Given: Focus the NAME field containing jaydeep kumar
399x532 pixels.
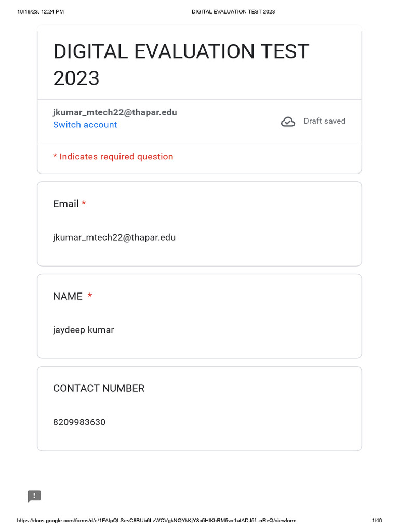Looking at the screenshot, I should point(84,330).
